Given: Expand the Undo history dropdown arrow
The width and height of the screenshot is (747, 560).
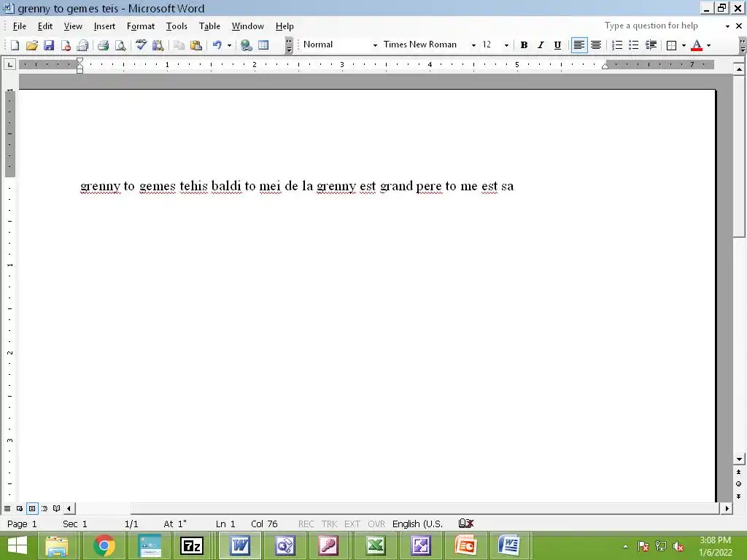Looking at the screenshot, I should [x=229, y=45].
